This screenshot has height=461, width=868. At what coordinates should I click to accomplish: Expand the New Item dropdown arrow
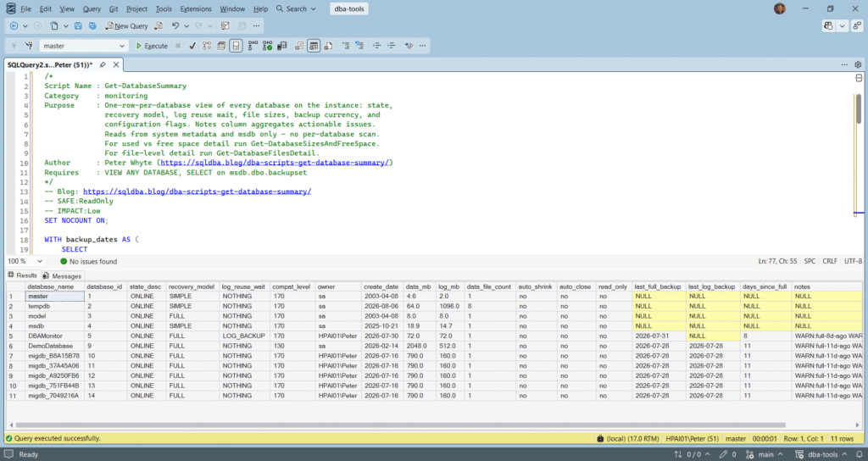65,26
